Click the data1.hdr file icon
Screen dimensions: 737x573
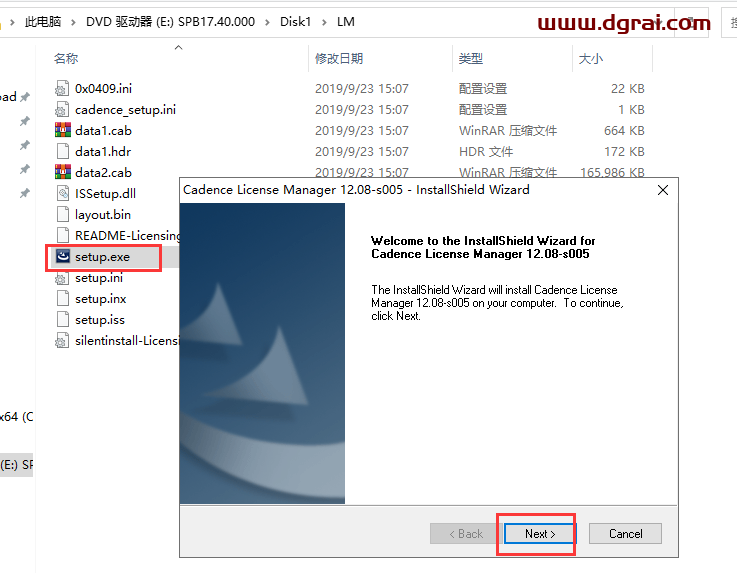pos(63,151)
